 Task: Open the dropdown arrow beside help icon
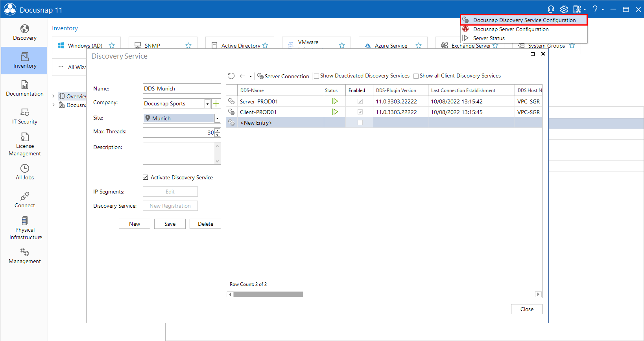pyautogui.click(x=603, y=9)
